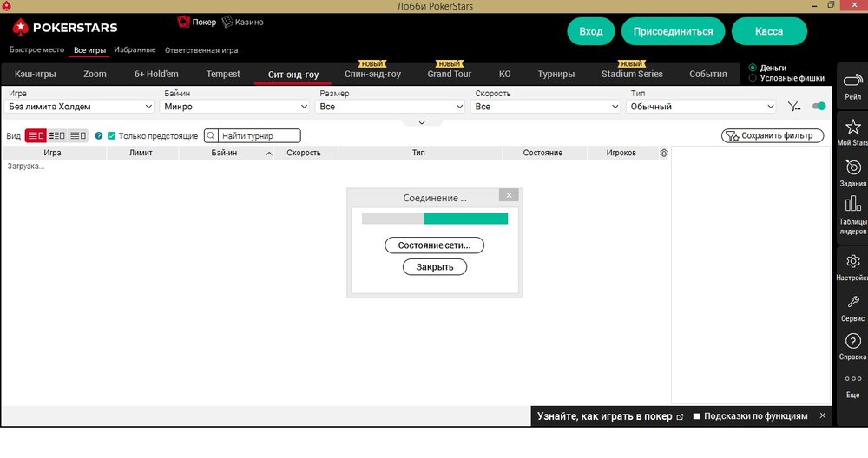Open the Игра dropdown
Screen dimensions: 868x458
coord(79,106)
